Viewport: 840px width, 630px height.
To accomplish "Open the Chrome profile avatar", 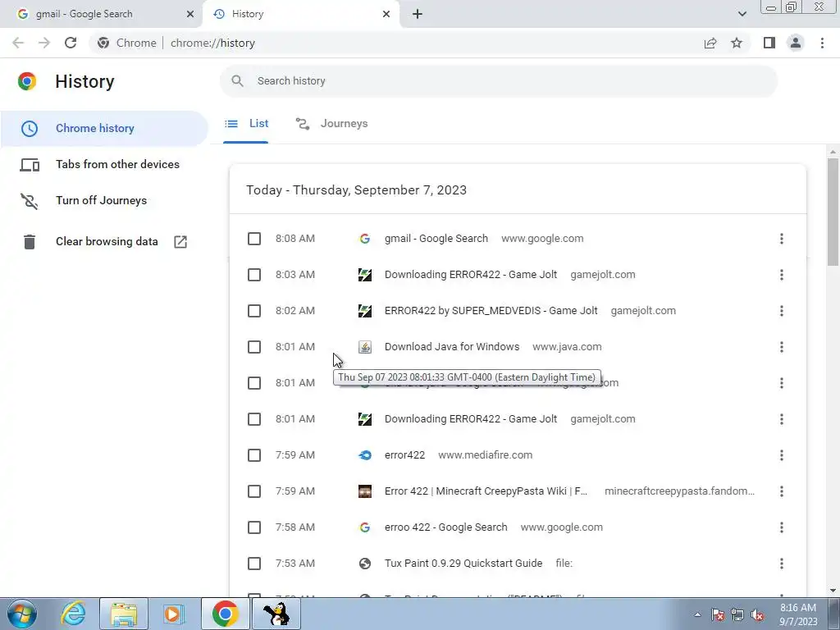I will [796, 43].
